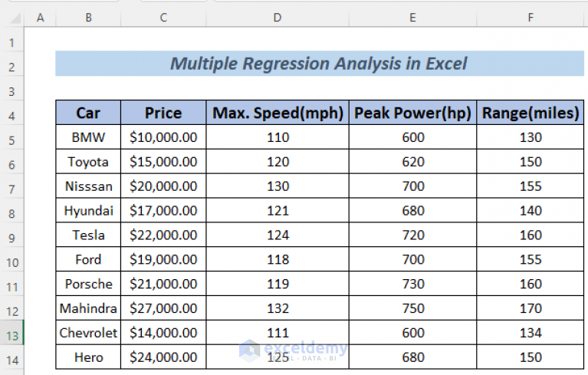Select the BMW cell
588x375 pixels.
(88, 137)
